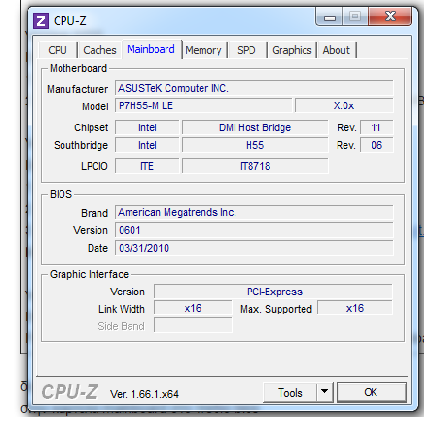Screen dimensions: 428x421
Task: Click the southbridge Rev. value 06
Action: [x=376, y=145]
